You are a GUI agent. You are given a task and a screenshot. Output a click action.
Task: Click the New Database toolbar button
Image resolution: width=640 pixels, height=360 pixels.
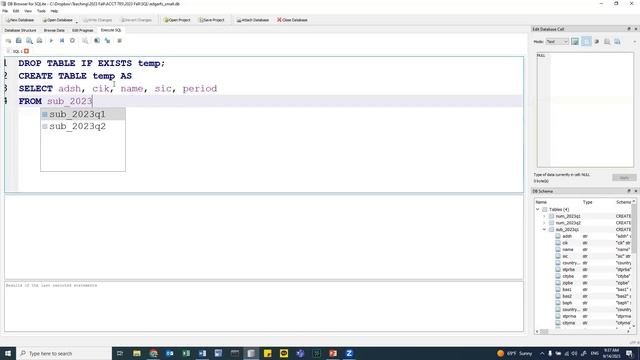tap(20, 20)
